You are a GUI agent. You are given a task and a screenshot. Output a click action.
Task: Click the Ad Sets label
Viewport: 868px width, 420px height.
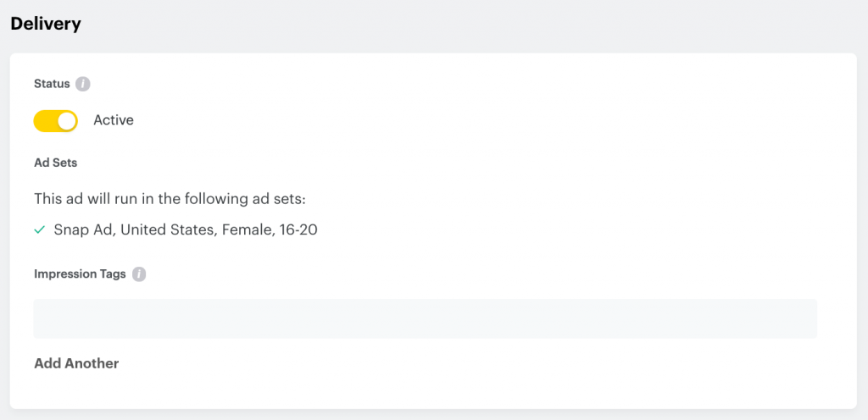[56, 163]
